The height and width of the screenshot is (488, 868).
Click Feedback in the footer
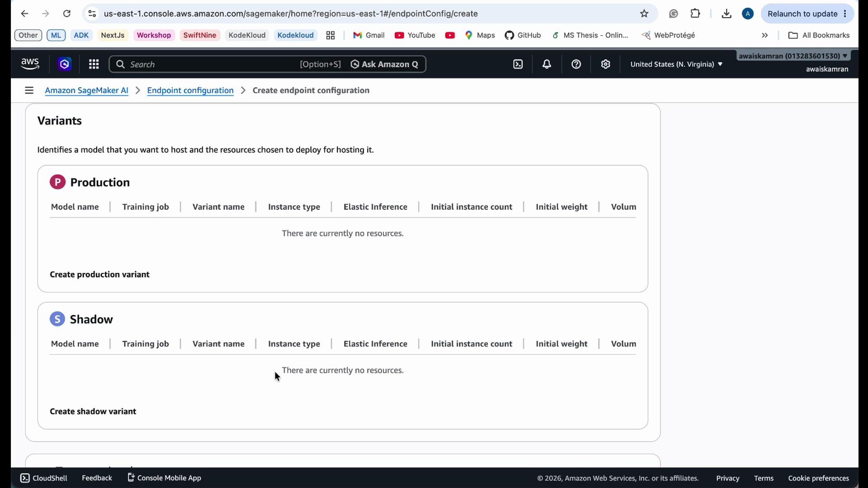click(97, 478)
